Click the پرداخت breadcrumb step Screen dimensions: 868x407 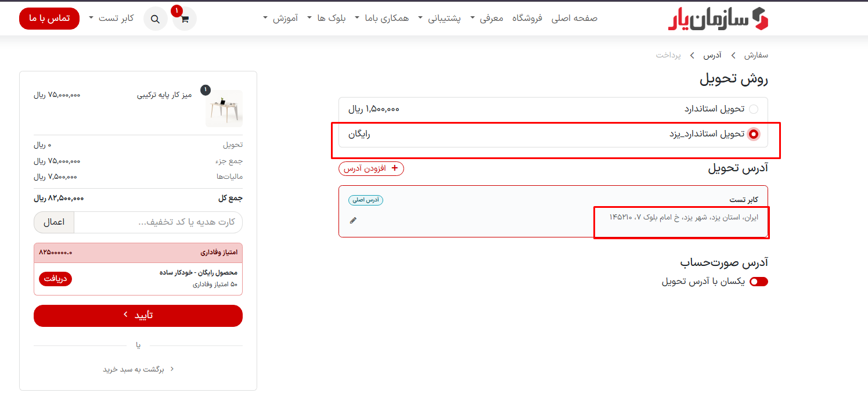click(668, 55)
